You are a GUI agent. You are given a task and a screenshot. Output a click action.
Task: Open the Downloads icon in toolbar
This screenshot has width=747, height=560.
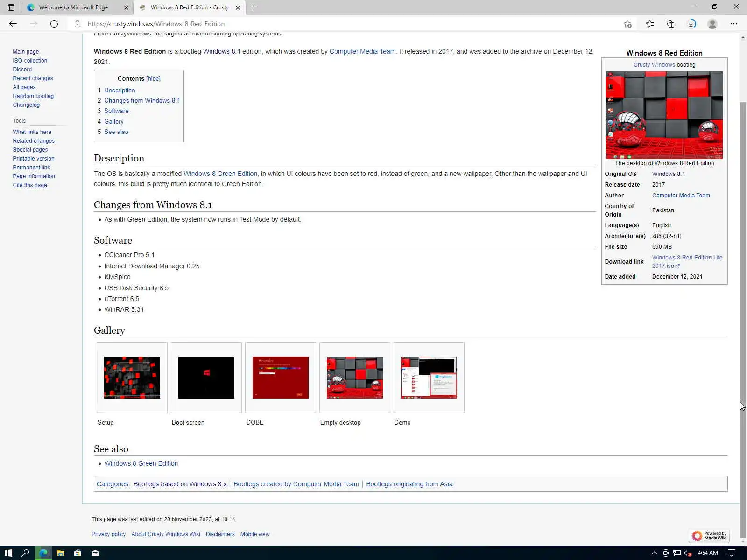(x=691, y=24)
